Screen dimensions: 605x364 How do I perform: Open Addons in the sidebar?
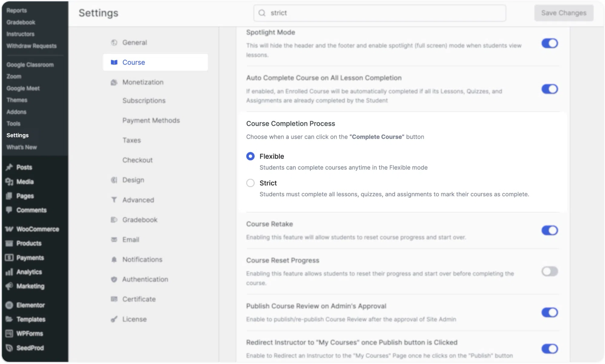click(x=16, y=112)
